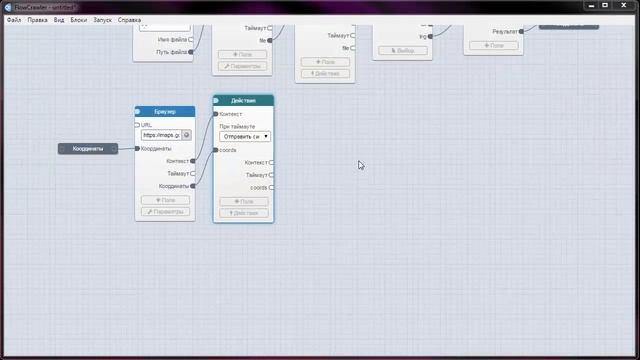The image size is (640, 360).
Task: Open the При таймауте dropdown
Action: [245, 136]
